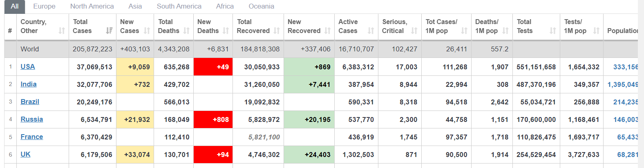Select World new cases +403,103

click(135, 49)
